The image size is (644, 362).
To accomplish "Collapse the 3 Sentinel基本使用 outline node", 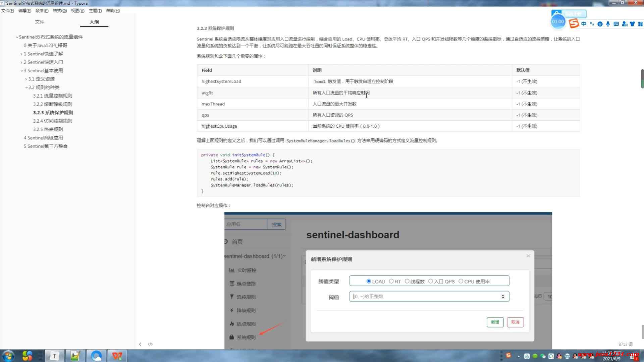I will click(22, 71).
